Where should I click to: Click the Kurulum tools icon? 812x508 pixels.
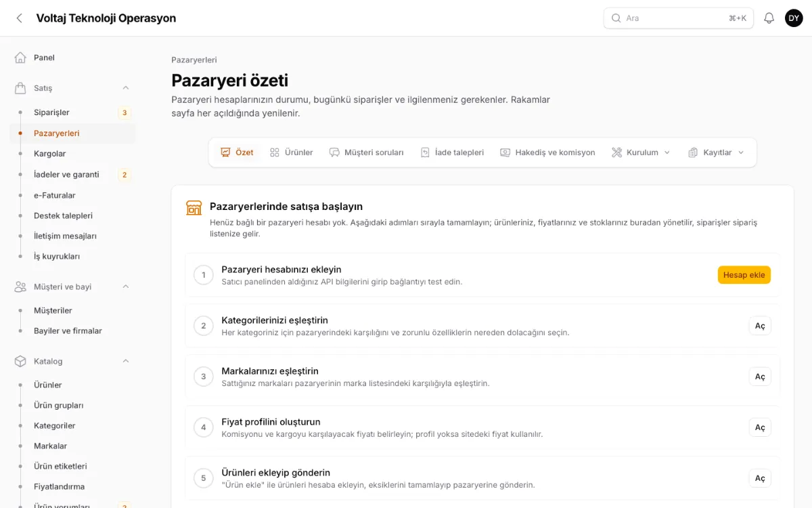pyautogui.click(x=616, y=152)
